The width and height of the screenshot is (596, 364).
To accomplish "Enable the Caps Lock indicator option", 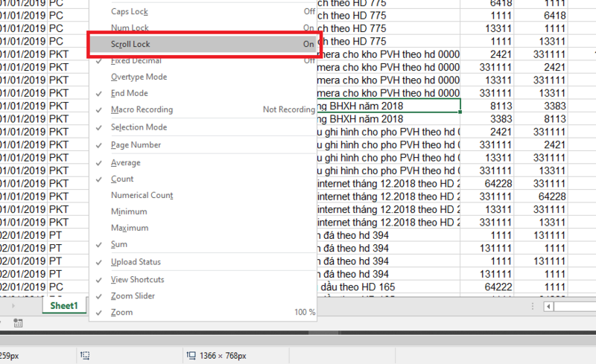I will 203,11.
